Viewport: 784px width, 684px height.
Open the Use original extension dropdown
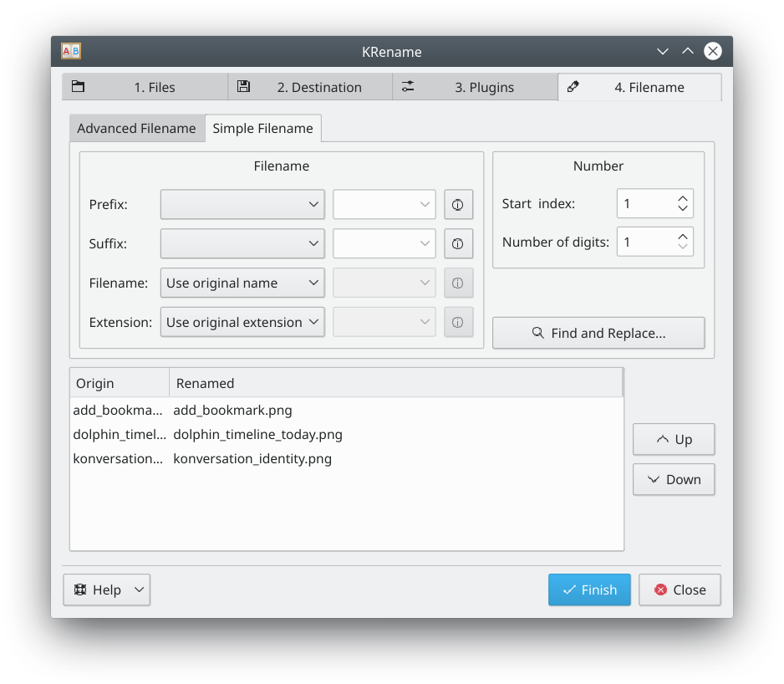click(x=242, y=322)
